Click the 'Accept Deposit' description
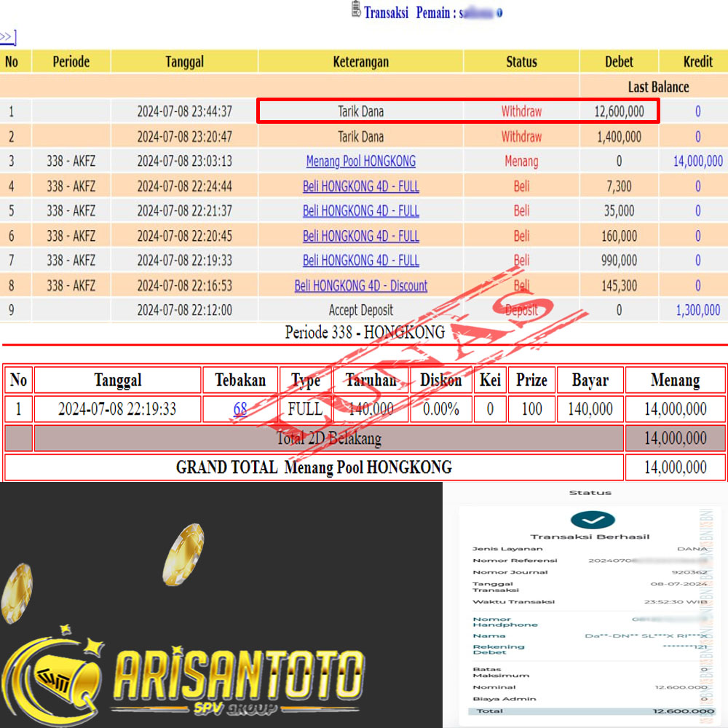This screenshot has width=728, height=728. [x=361, y=310]
